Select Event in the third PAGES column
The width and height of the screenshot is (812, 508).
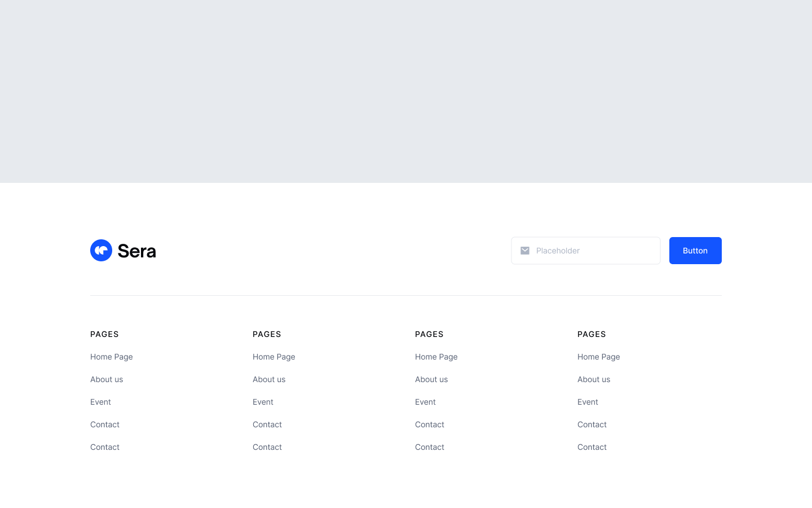pyautogui.click(x=425, y=402)
